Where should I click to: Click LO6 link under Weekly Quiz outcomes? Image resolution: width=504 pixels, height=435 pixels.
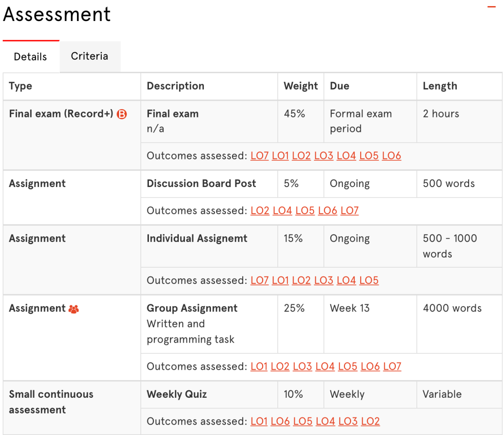pyautogui.click(x=280, y=421)
